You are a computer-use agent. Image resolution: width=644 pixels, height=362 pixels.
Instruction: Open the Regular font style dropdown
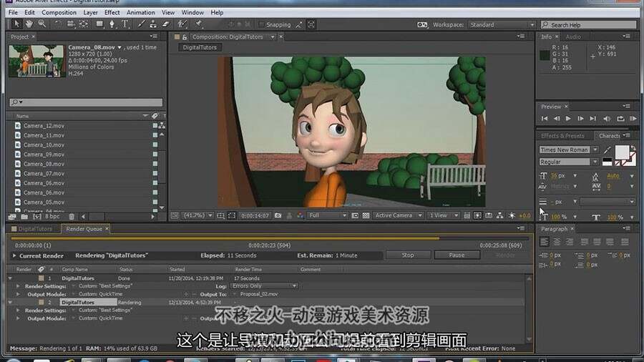[x=568, y=162]
